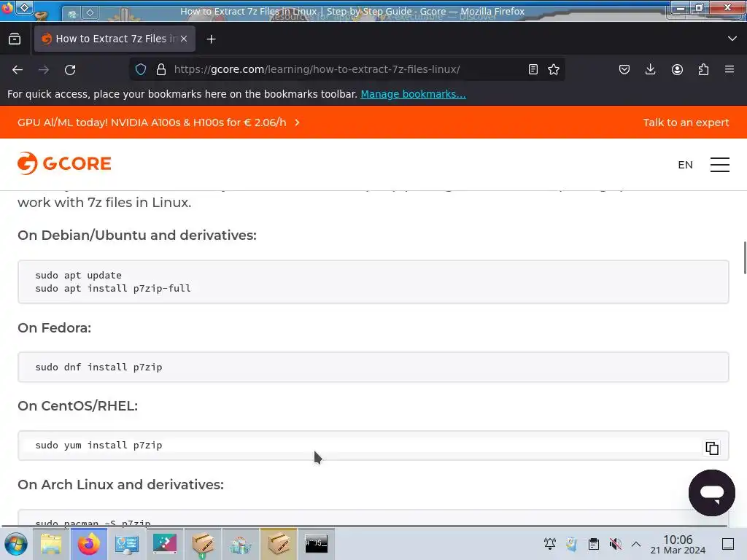Open the Gcore hamburger navigation menu
This screenshot has width=747, height=560.
(720, 165)
